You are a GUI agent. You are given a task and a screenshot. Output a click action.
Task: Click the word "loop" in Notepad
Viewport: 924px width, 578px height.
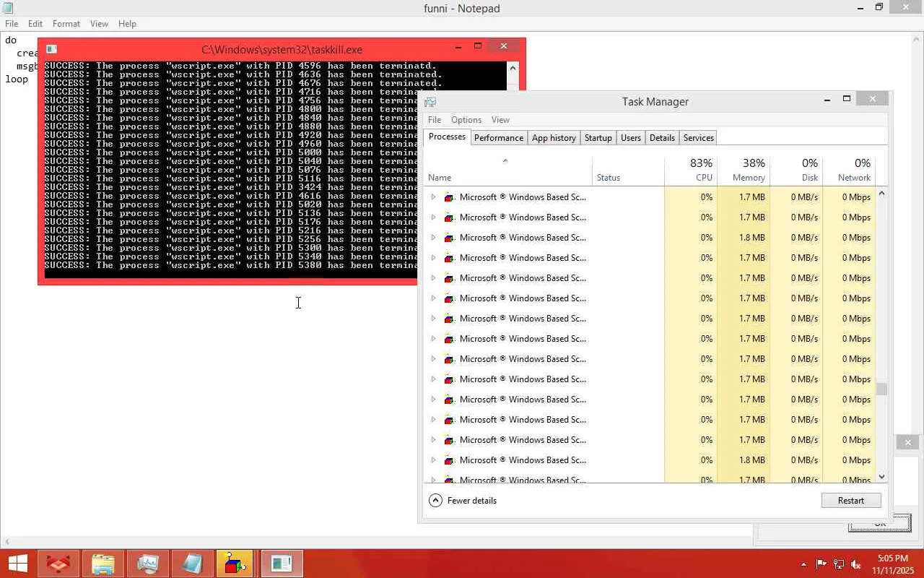tap(17, 79)
